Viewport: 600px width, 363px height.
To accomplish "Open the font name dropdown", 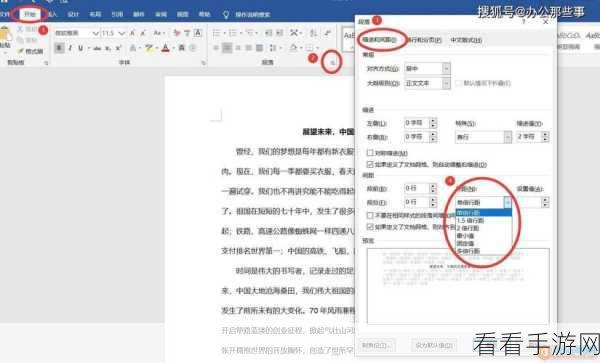I will (x=95, y=33).
